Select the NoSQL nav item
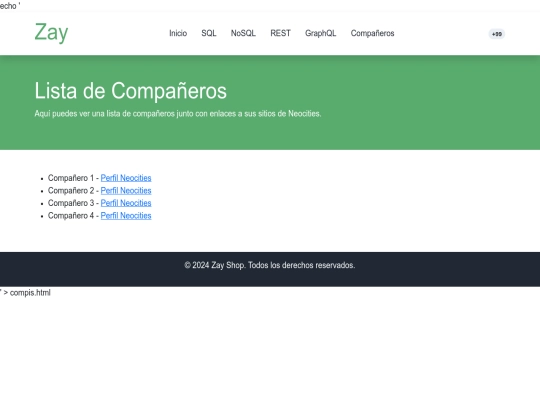Viewport: 540px width, 405px height. [x=243, y=33]
